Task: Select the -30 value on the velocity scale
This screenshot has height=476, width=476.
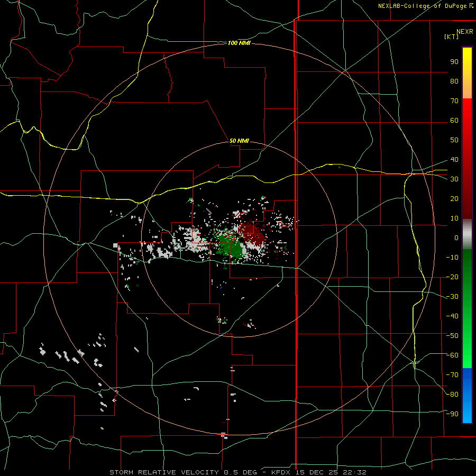Action: 452,297
